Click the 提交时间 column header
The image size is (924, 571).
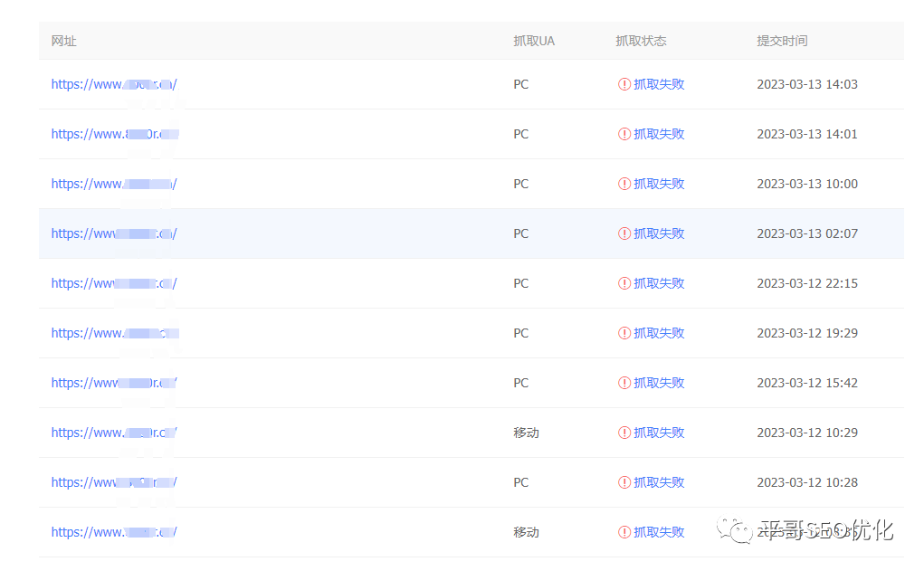click(782, 41)
